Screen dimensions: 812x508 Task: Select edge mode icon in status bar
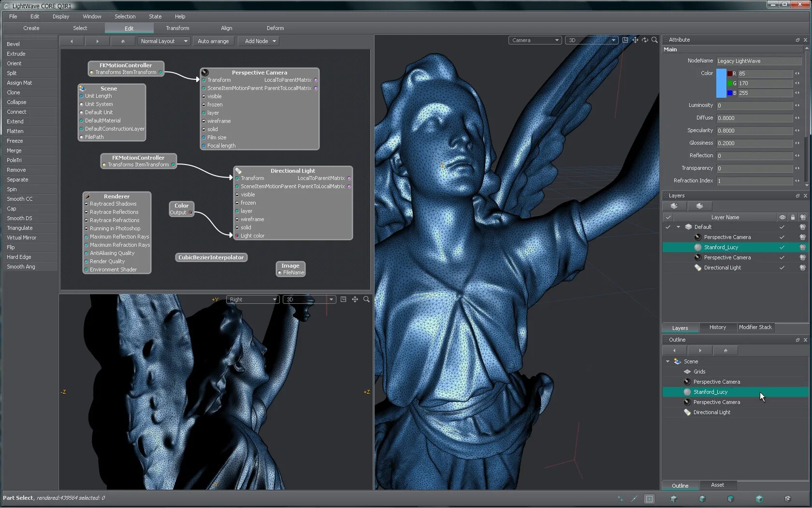(x=635, y=499)
